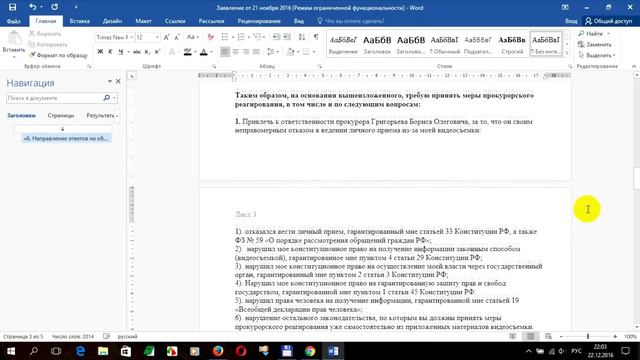
Task: Open borders dropdown
Action: (314, 52)
